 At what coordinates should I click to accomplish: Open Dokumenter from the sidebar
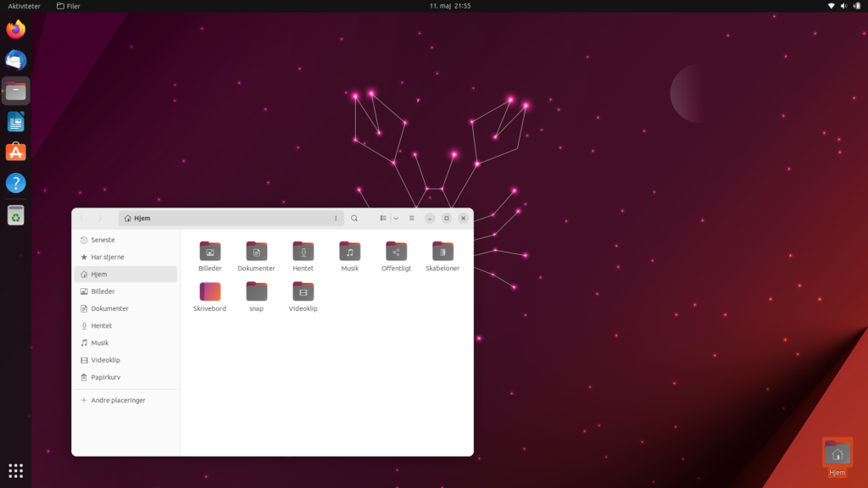tap(125, 308)
